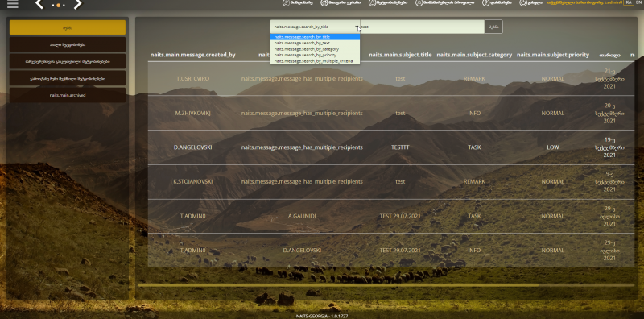Click the LOW priority cell
The width and height of the screenshot is (644, 319).
coord(553,147)
